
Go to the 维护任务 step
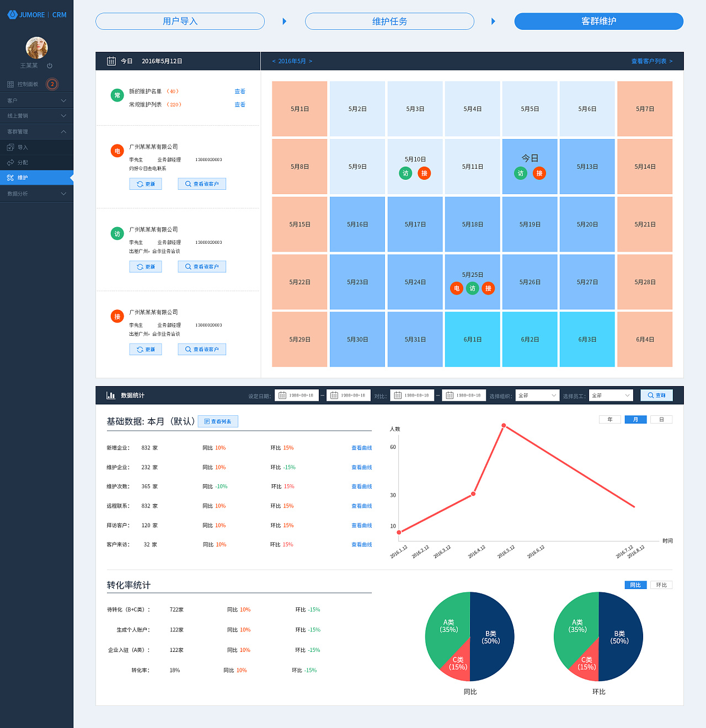[389, 21]
